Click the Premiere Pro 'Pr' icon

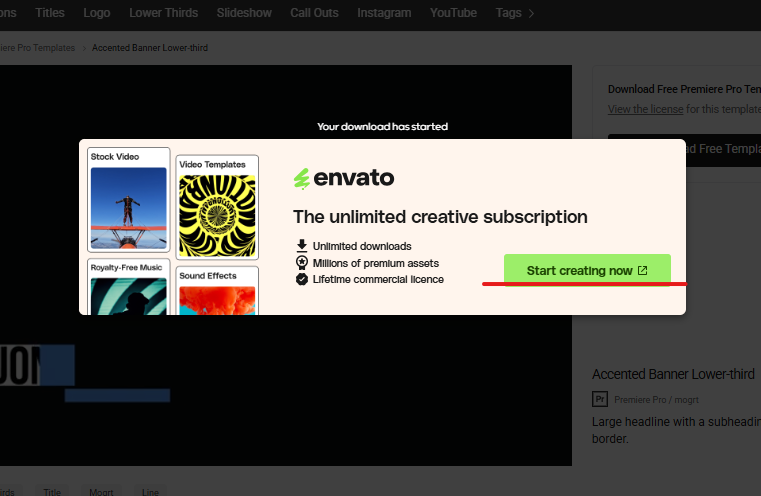[600, 399]
